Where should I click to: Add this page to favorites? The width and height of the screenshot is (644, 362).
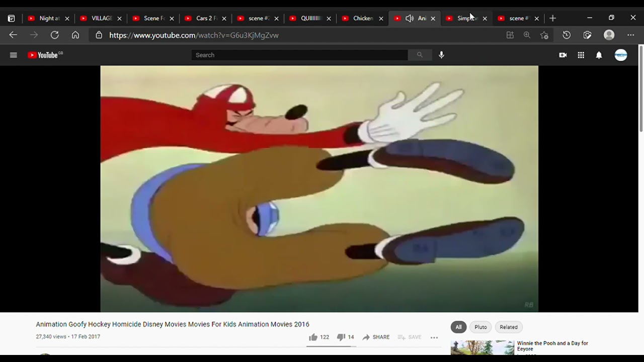[544, 35]
